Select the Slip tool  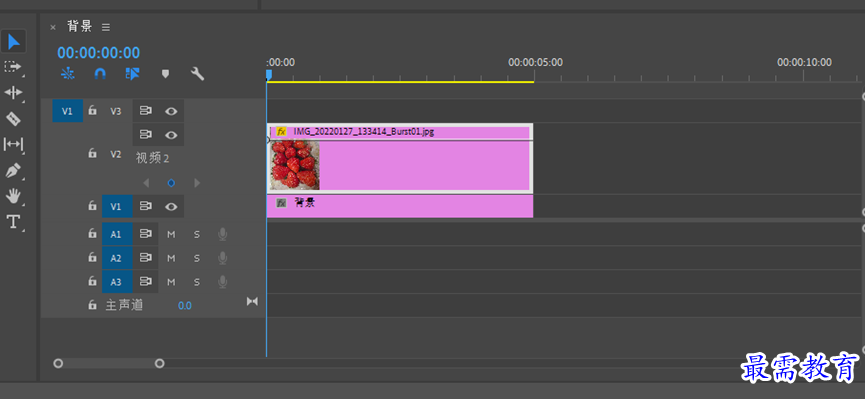(13, 144)
